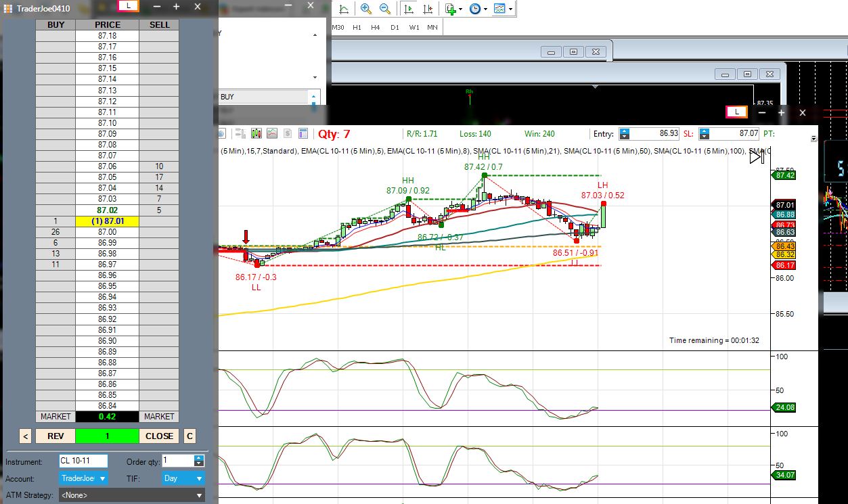Image resolution: width=848 pixels, height=504 pixels.
Task: Click the L link button on chart window
Action: point(736,112)
